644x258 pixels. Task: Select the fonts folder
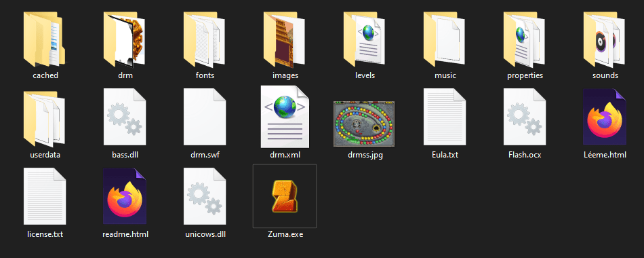click(204, 39)
